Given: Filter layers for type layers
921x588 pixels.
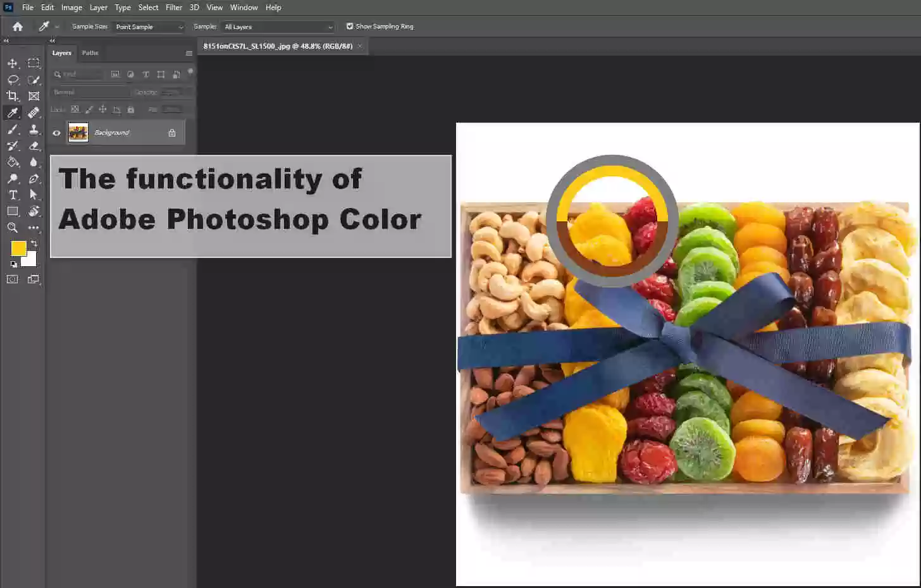Looking at the screenshot, I should pos(145,74).
